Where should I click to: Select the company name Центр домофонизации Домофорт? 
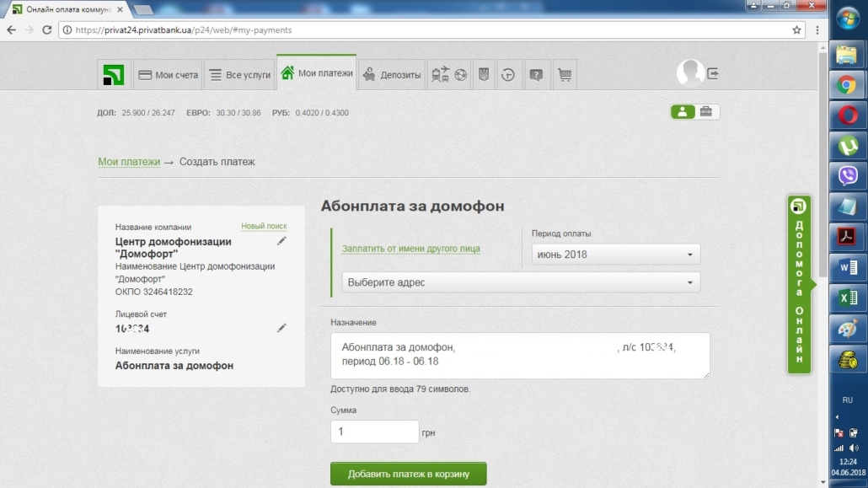coord(174,248)
